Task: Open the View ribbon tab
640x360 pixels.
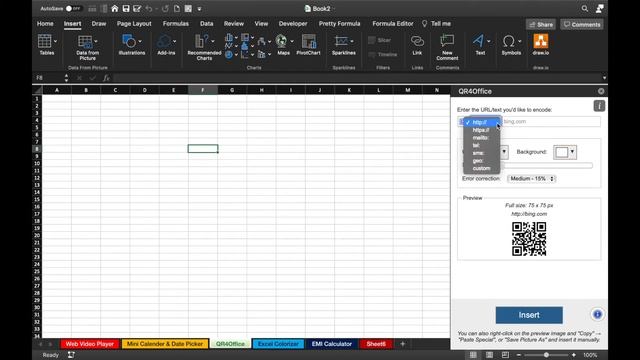Action: click(261, 24)
